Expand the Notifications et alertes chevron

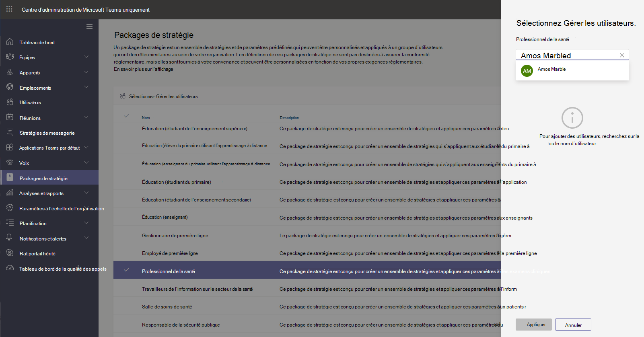coord(86,238)
